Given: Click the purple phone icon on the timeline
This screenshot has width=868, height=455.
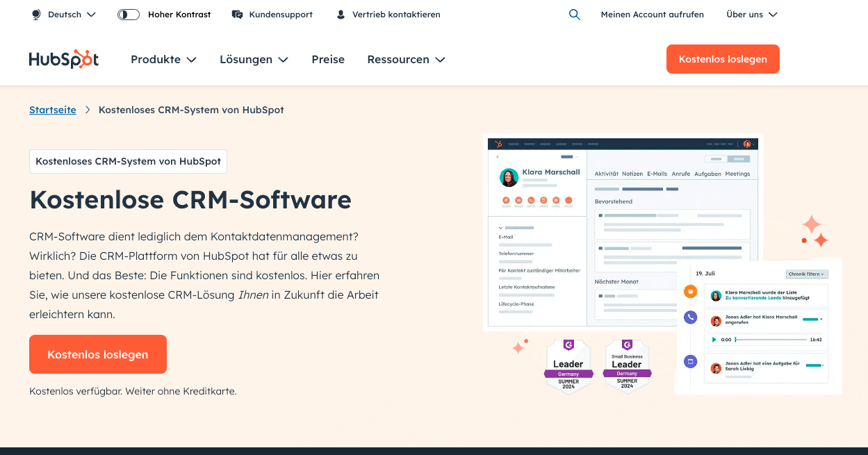Looking at the screenshot, I should pos(690,317).
